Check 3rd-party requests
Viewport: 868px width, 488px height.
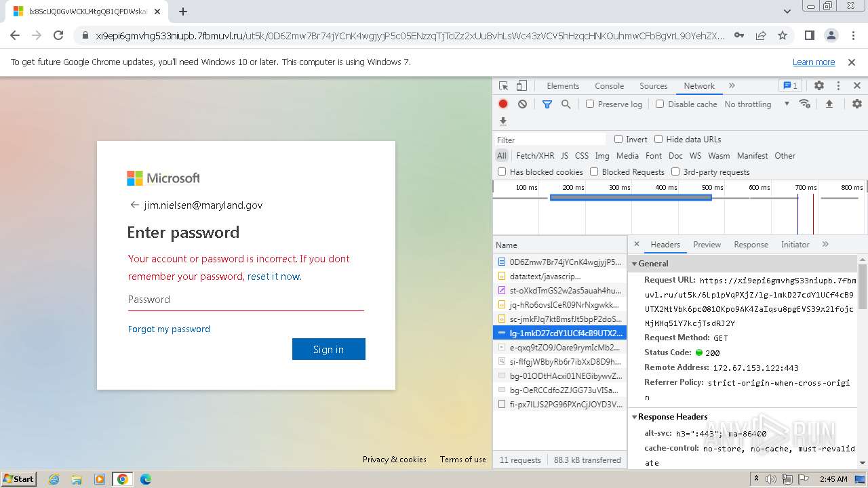coord(675,171)
